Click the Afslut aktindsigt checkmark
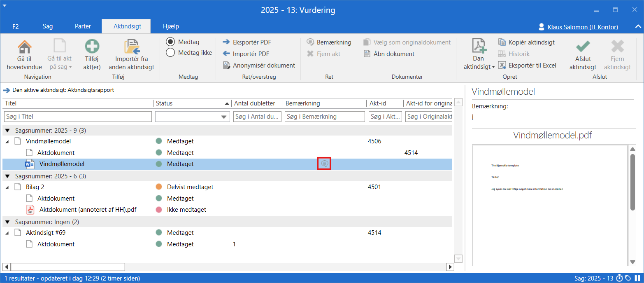Image resolution: width=644 pixels, height=283 pixels. pos(583,47)
